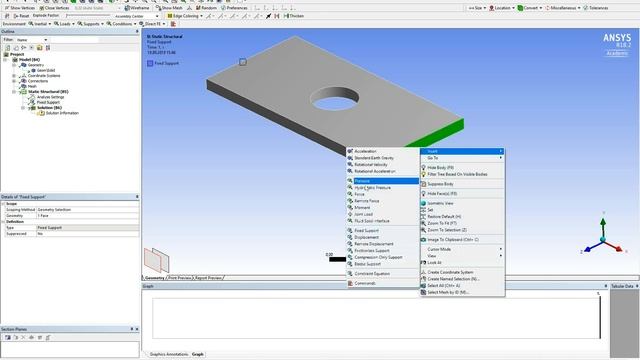Screen dimensions: 640x360
Task: Switch to Graphics Annotations tab
Action: pyautogui.click(x=169, y=354)
